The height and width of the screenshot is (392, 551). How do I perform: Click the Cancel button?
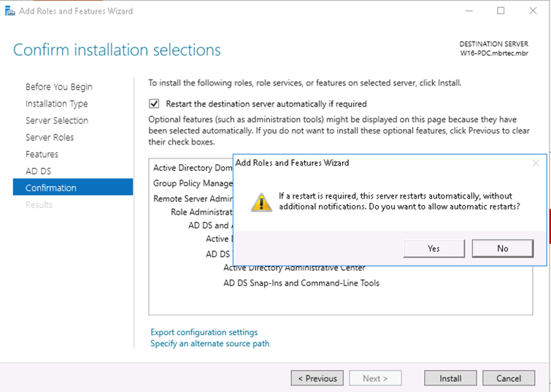(509, 378)
